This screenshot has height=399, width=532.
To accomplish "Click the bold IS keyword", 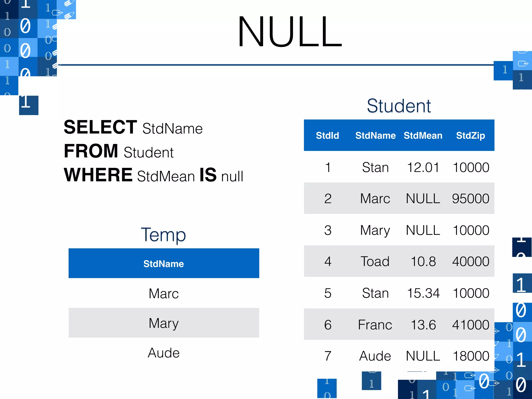I will [x=208, y=175].
